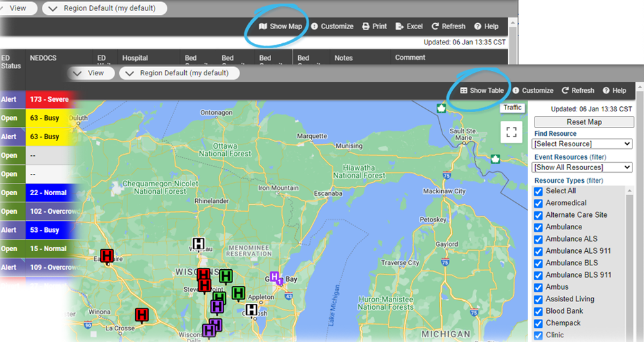Toggle the map fullscreen icon
This screenshot has height=342, width=644.
[x=511, y=132]
